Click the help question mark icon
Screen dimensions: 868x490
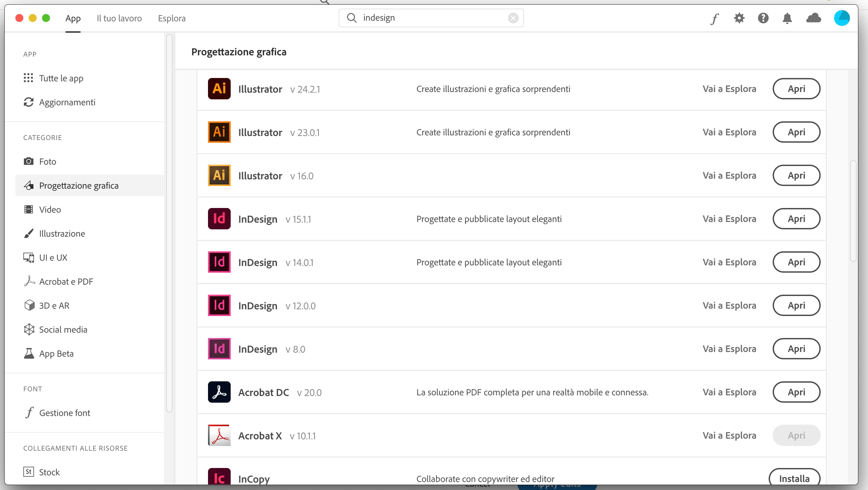point(763,18)
